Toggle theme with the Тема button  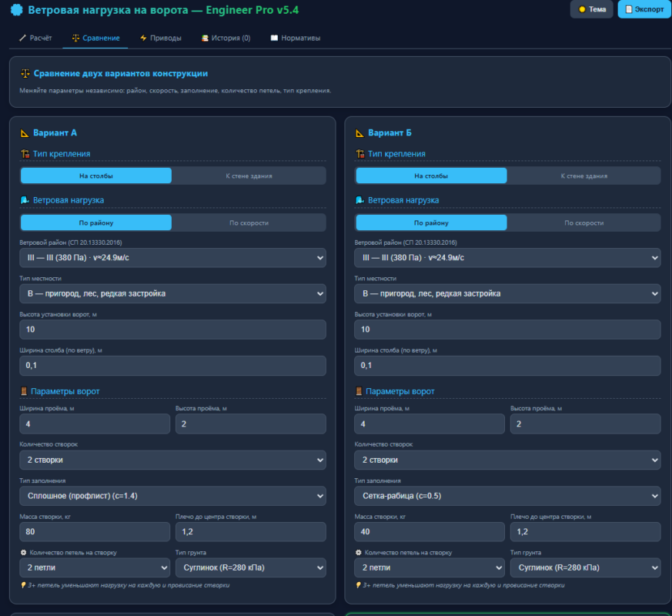click(x=591, y=9)
